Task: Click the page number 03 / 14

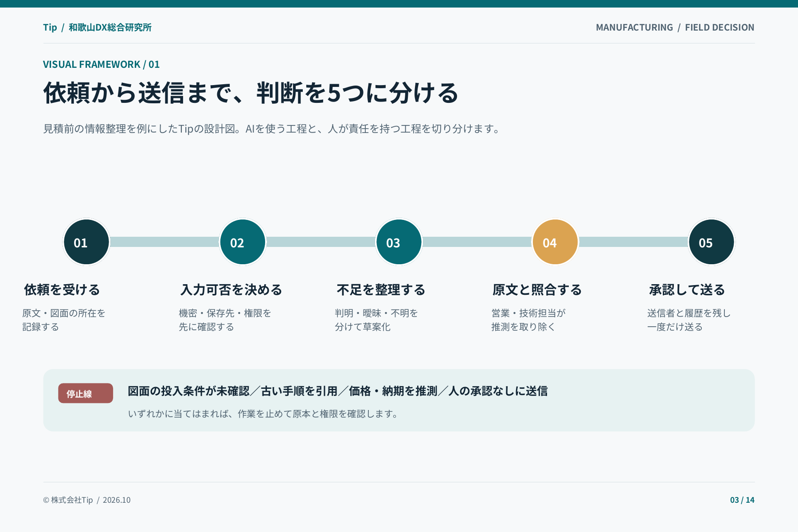Action: tap(742, 500)
